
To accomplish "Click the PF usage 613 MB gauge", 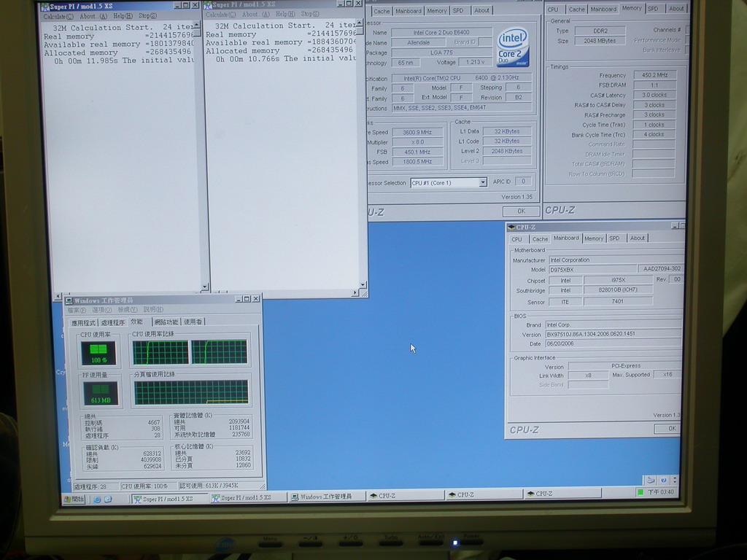I will 101,393.
